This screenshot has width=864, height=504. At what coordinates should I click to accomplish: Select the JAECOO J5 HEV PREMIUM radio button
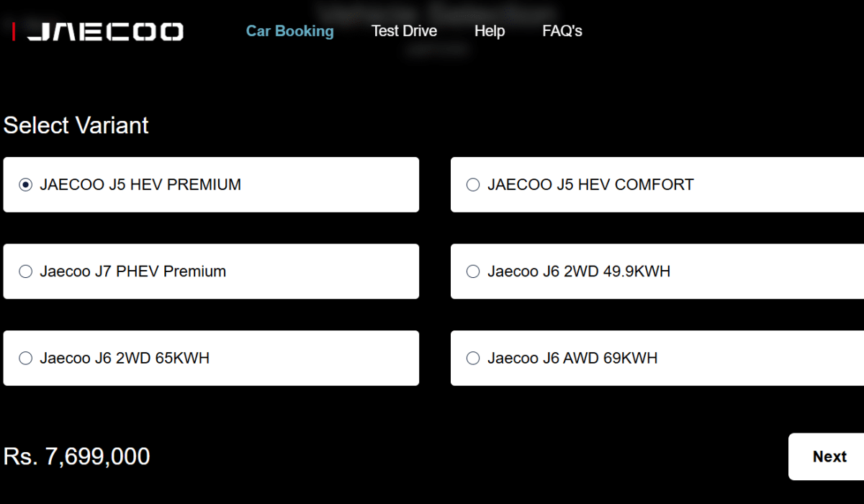point(26,185)
